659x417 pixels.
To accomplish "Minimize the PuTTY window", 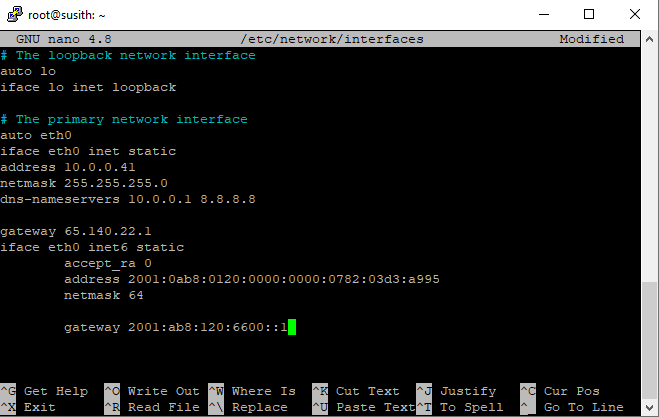I will tap(544, 14).
